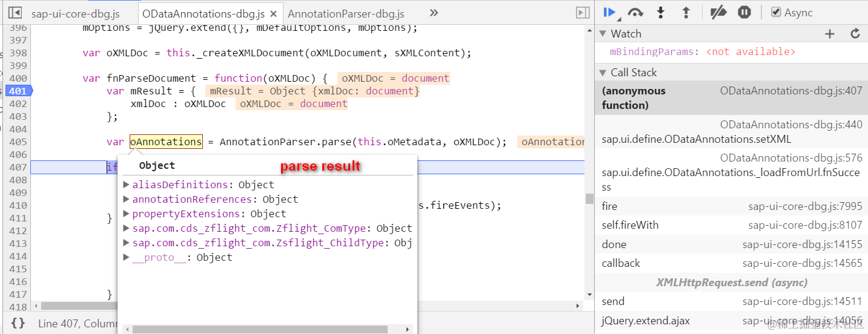Add a new watch expression
Viewport: 868px width, 334px height.
(830, 34)
